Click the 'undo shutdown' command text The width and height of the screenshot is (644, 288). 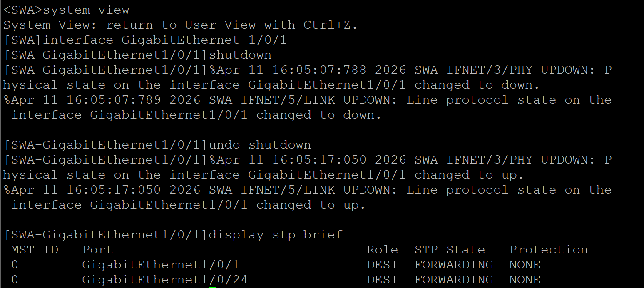259,145
